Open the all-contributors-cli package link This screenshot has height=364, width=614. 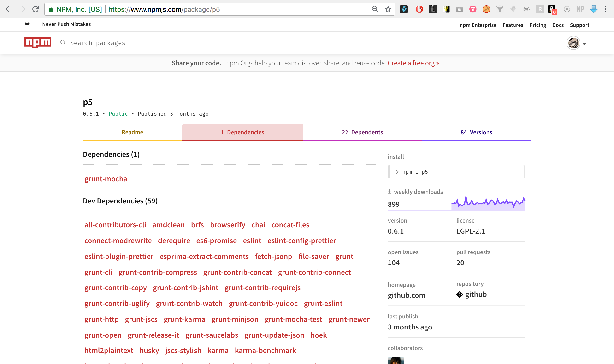tap(115, 225)
